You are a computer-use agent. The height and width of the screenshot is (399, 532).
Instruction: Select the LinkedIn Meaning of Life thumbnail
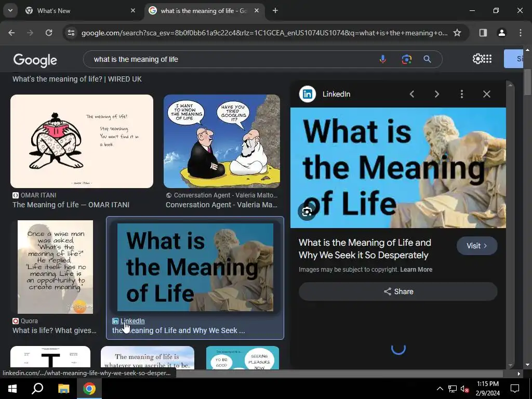(195, 267)
